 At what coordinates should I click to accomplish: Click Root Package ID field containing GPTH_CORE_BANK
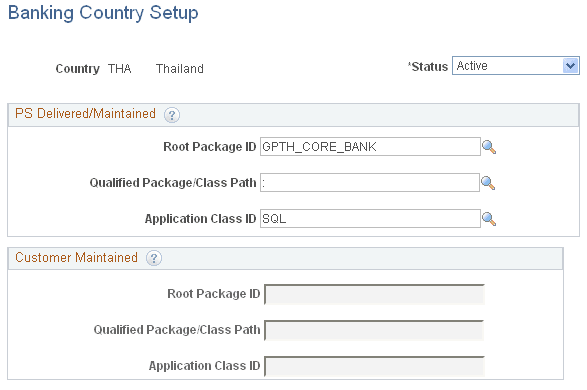pyautogui.click(x=370, y=147)
